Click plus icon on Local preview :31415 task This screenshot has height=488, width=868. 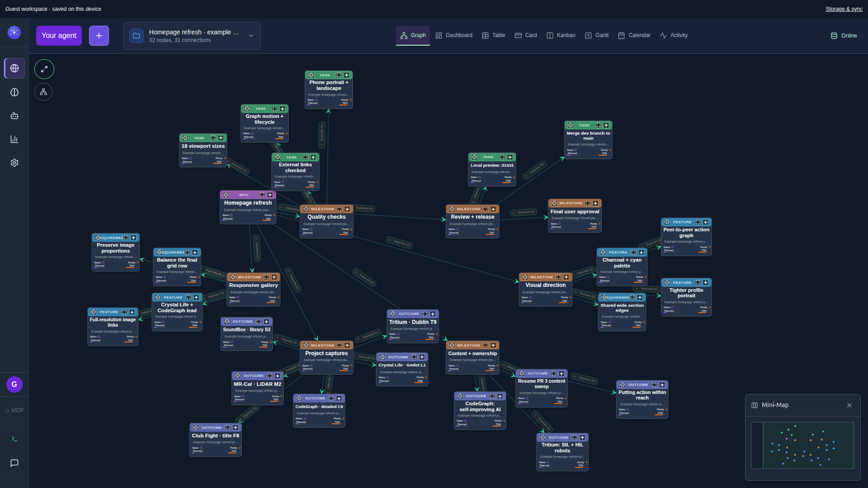point(510,157)
